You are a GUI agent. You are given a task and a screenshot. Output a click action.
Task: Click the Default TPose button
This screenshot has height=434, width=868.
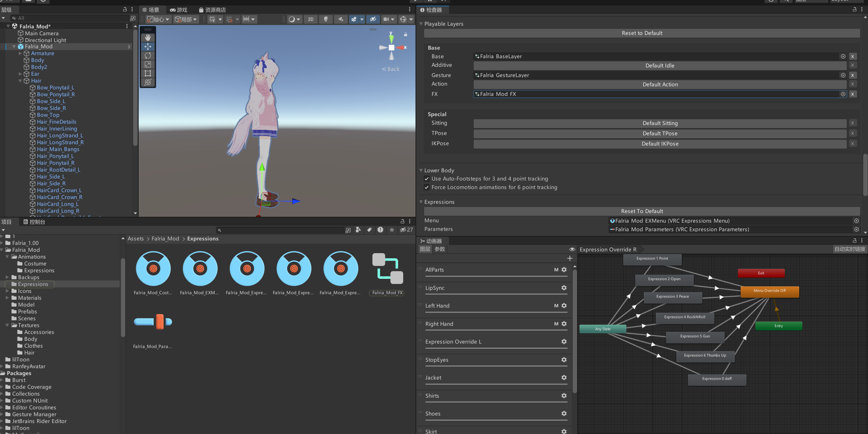[660, 134]
